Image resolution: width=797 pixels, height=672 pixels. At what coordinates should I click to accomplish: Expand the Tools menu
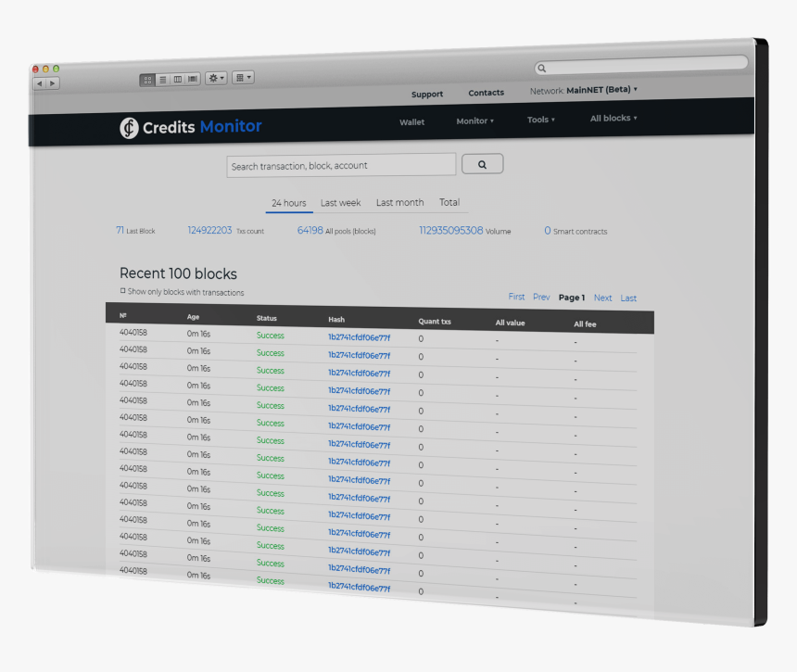pyautogui.click(x=541, y=120)
